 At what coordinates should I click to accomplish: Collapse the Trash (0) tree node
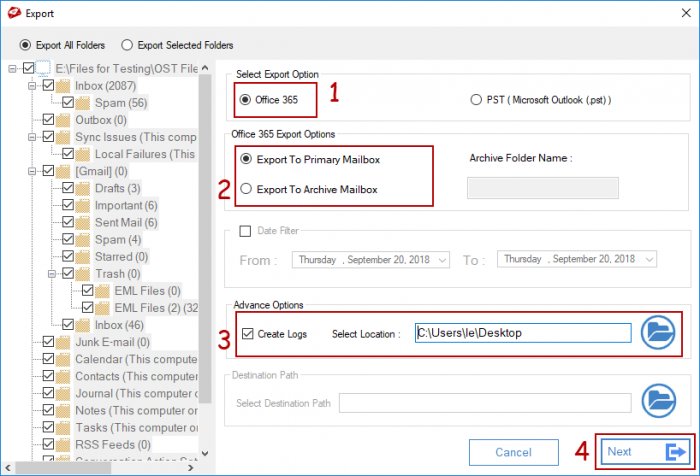click(52, 273)
